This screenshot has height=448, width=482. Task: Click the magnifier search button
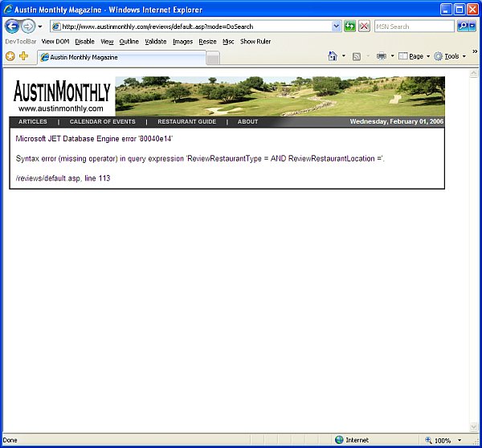coord(463,26)
